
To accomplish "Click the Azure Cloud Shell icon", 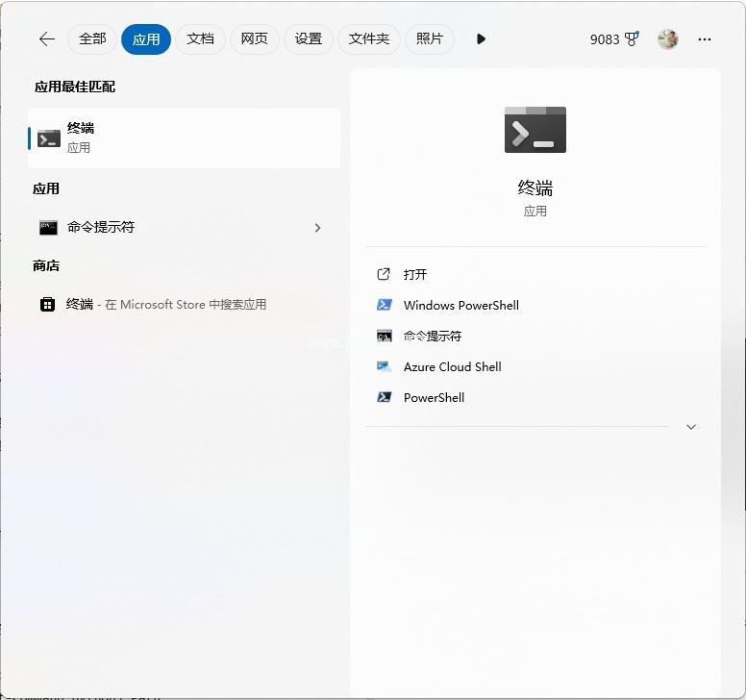I will (385, 366).
